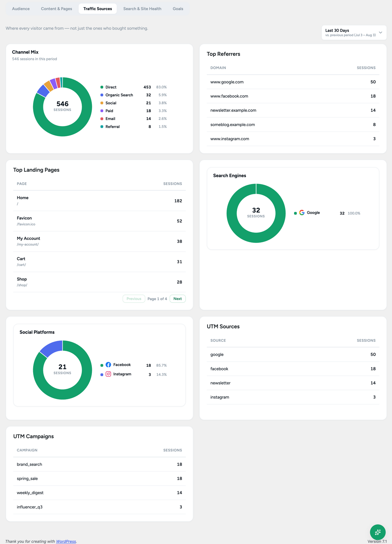The height and width of the screenshot is (544, 392).
Task: Click the Social Platforms donut chart center
Action: pyautogui.click(x=62, y=370)
